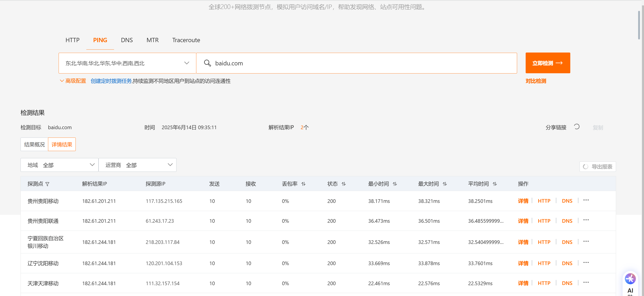Image resolution: width=644 pixels, height=296 pixels.
Task: Click probe source IP 61.243.17.23
Action: click(160, 221)
